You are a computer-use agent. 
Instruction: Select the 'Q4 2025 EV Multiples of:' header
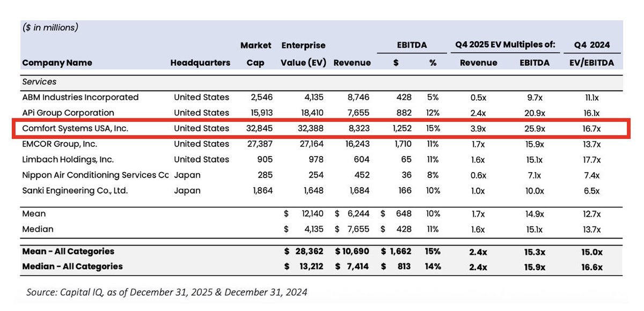click(505, 45)
